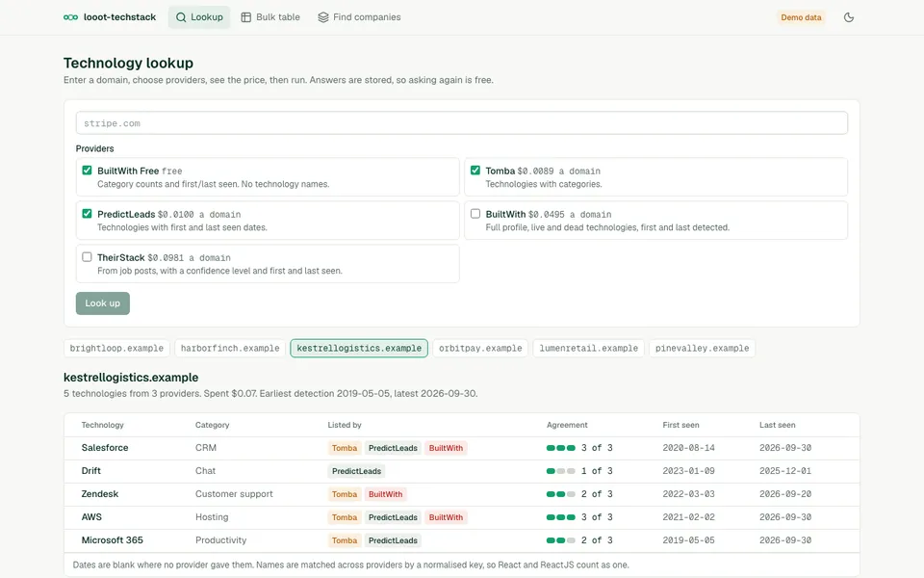This screenshot has width=924, height=578.
Task: Click the Demo data badge
Action: (801, 17)
